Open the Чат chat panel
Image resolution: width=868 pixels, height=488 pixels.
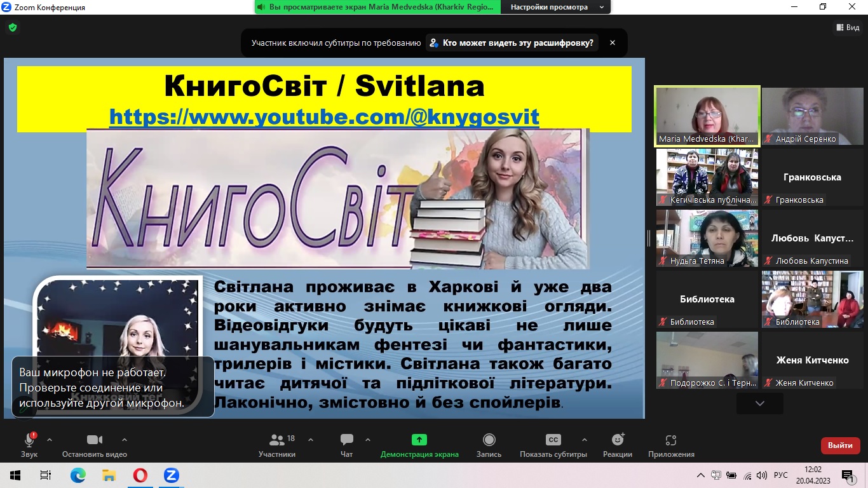click(346, 440)
